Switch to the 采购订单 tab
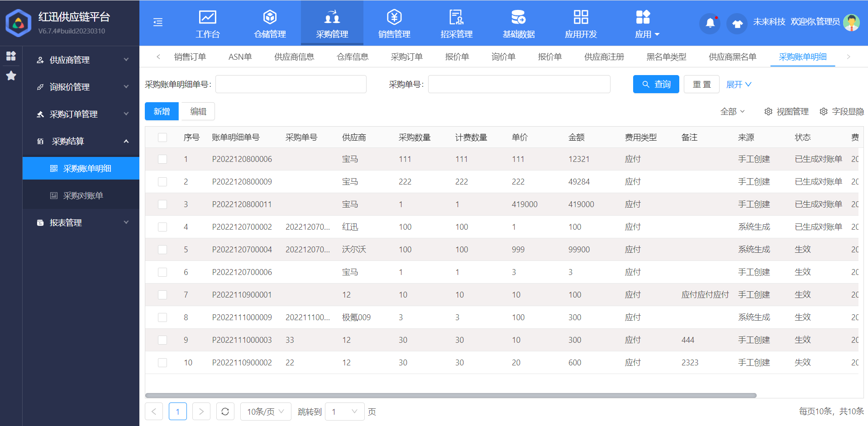Screen dimensions: 868x426 coord(407,57)
